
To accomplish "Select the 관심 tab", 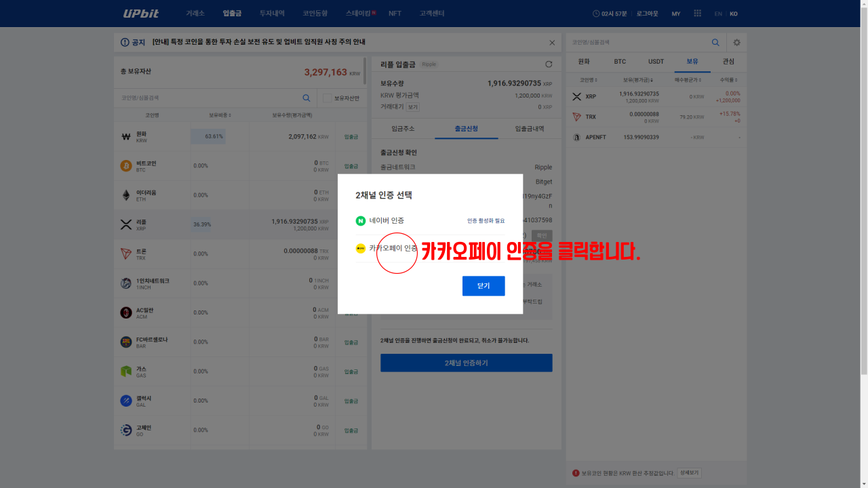I will (x=728, y=62).
